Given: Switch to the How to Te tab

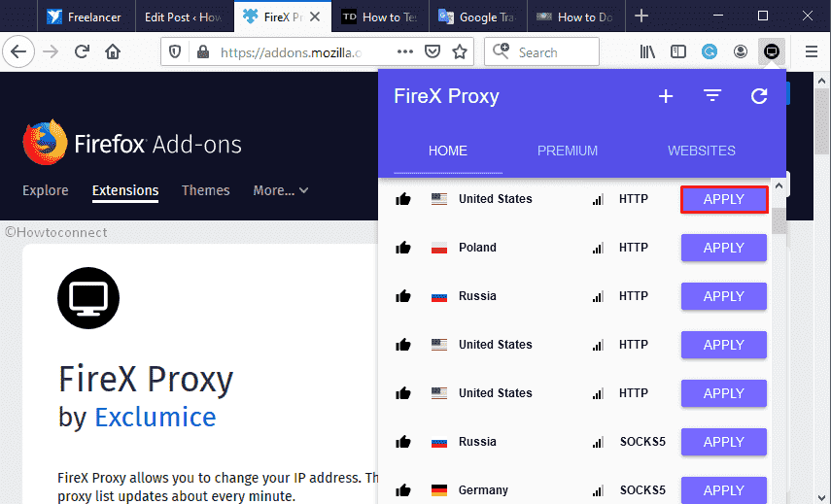Looking at the screenshot, I should coord(380,17).
